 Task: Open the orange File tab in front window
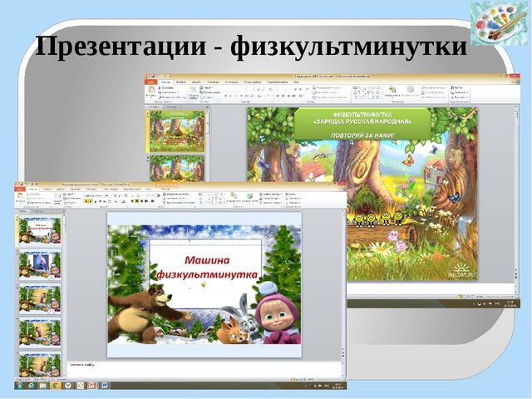20,189
